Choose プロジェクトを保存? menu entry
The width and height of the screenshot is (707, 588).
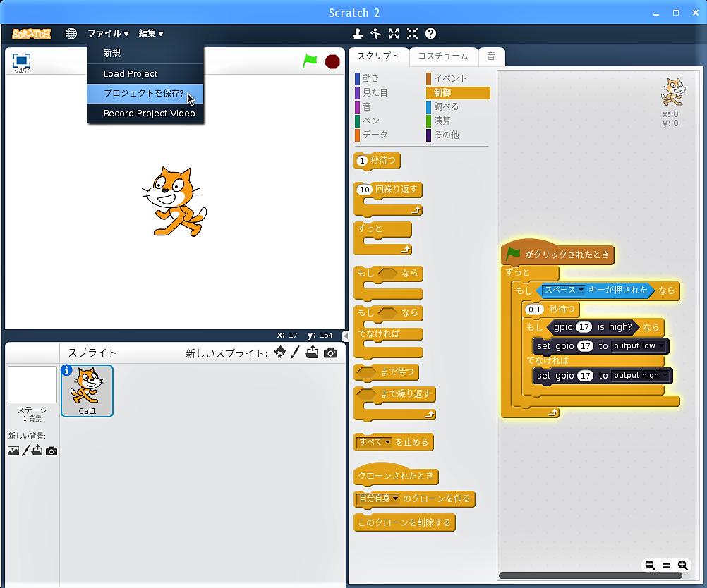pyautogui.click(x=145, y=93)
